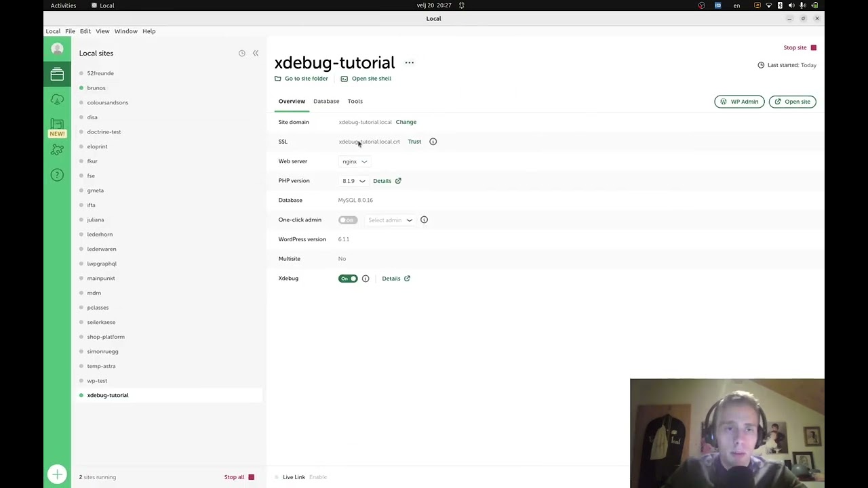This screenshot has width=868, height=488.
Task: Click the Go to site folder icon
Action: (277, 79)
